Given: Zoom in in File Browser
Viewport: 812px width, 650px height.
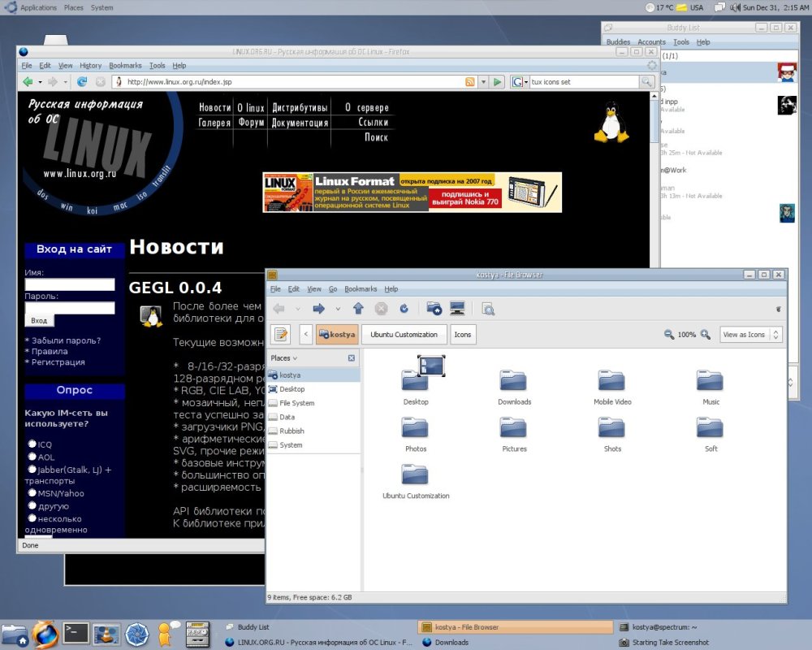Looking at the screenshot, I should [706, 334].
